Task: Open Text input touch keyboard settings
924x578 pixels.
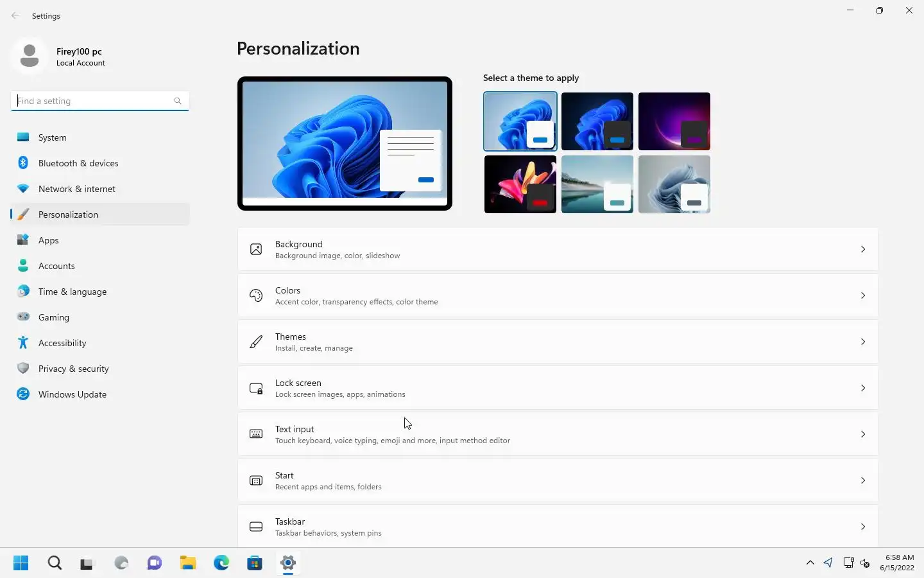Action: [558, 434]
